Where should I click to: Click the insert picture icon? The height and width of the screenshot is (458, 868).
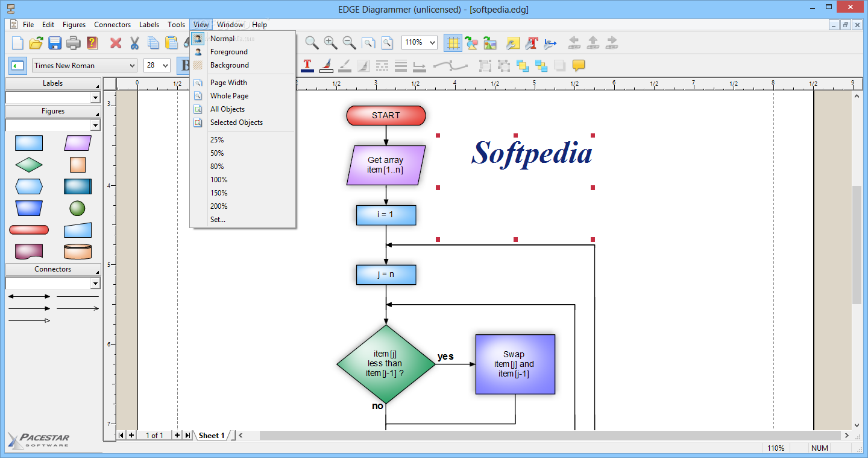pos(490,43)
